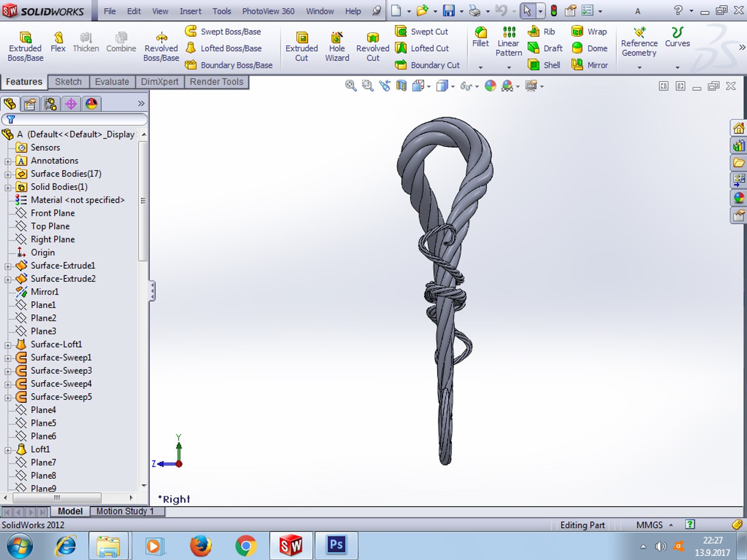Click Zoom to Fit in view toolbar
This screenshot has width=747, height=560.
pos(351,86)
